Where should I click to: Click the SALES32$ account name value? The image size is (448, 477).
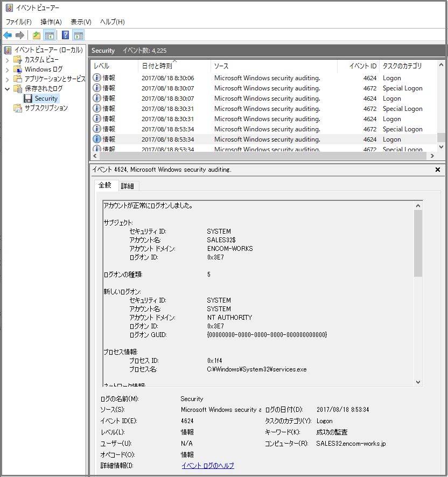click(221, 240)
